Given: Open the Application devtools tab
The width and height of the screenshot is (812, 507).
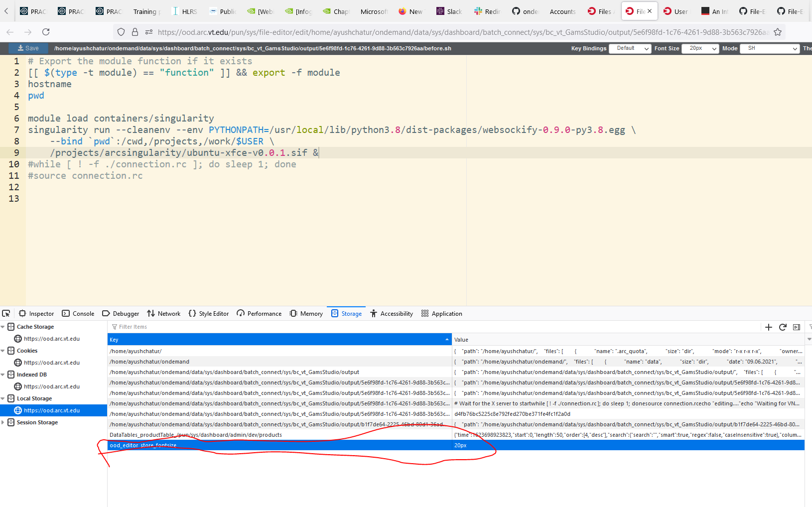Looking at the screenshot, I should click(x=442, y=313).
